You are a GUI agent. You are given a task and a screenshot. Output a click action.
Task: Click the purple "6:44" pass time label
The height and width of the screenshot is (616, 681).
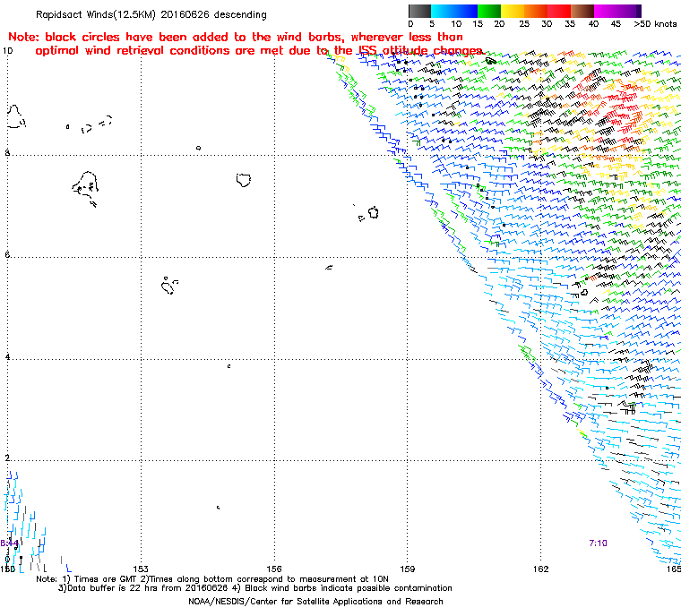(x=9, y=543)
